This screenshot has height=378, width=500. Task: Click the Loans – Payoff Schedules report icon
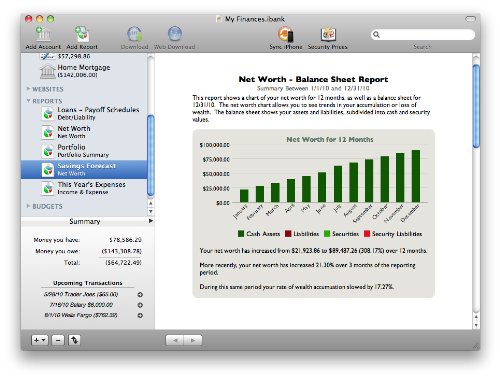tap(48, 114)
